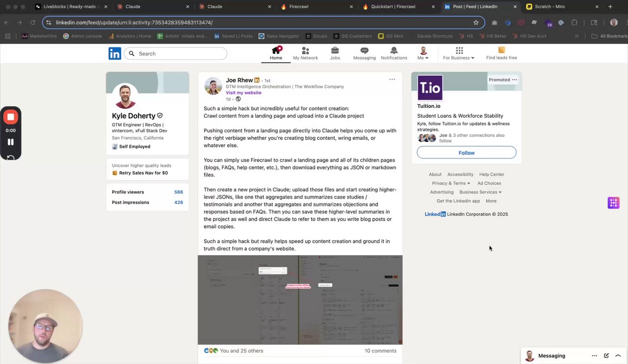The width and height of the screenshot is (628, 364).
Task: View reactions icons on the post
Action: coord(211,351)
